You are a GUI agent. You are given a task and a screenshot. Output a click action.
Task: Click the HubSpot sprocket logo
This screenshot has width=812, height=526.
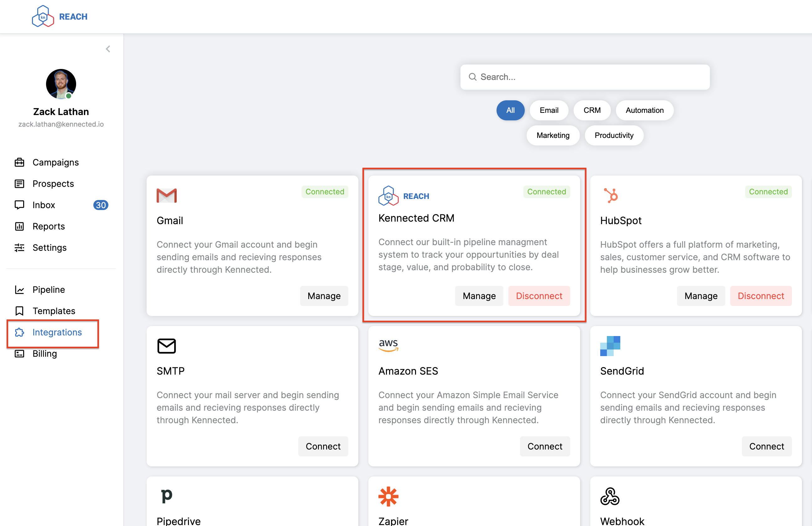[610, 196]
